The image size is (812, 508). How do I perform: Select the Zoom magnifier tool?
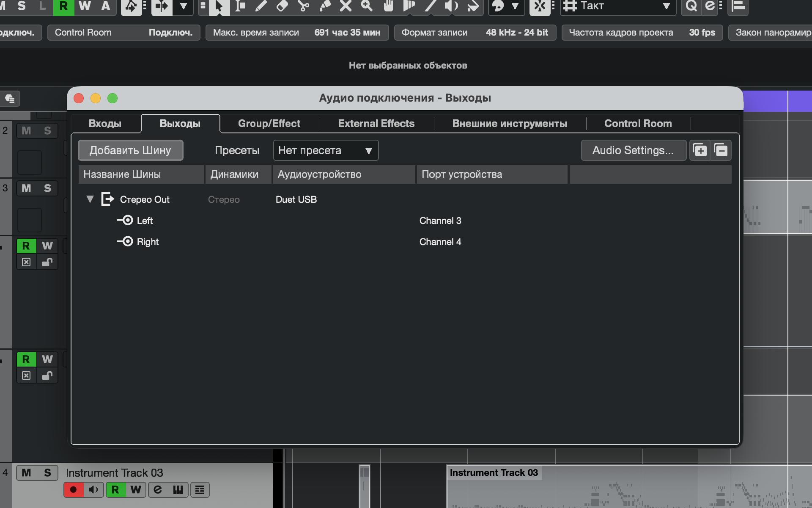[367, 6]
